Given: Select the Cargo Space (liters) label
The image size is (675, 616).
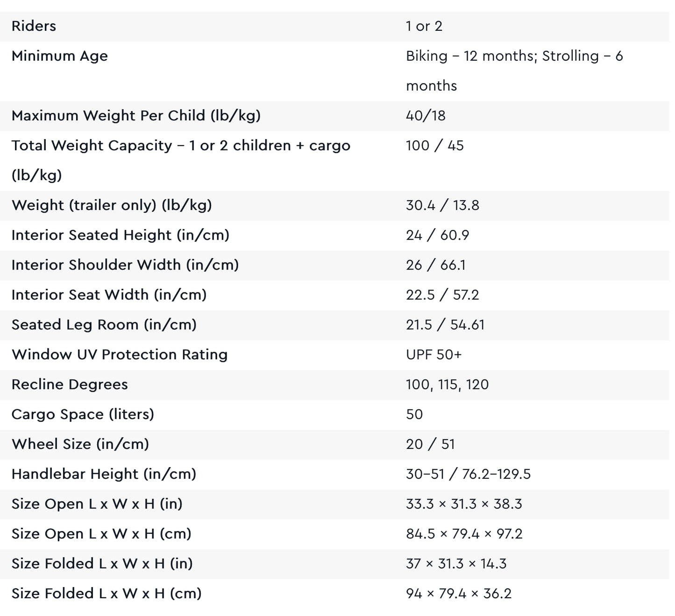Looking at the screenshot, I should (83, 414).
